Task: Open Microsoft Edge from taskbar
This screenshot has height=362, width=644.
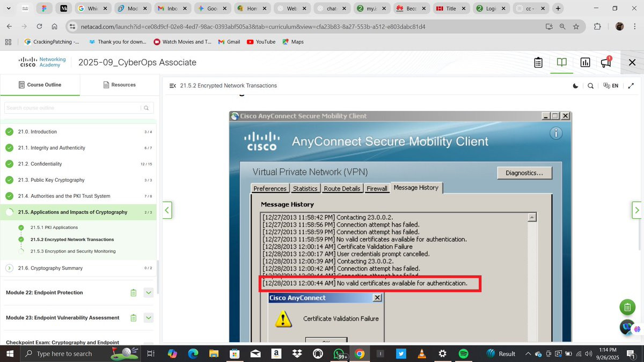Action: click(x=193, y=353)
